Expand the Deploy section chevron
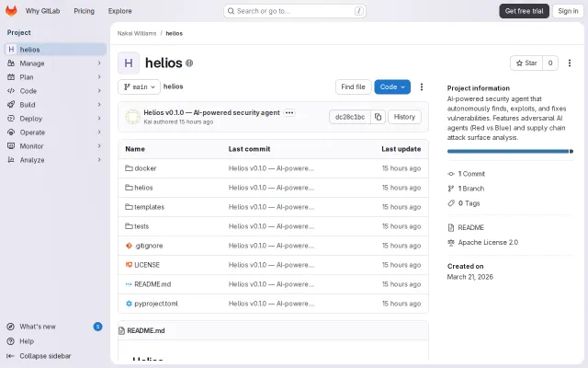Screen dimensions: 588x368 [99, 119]
